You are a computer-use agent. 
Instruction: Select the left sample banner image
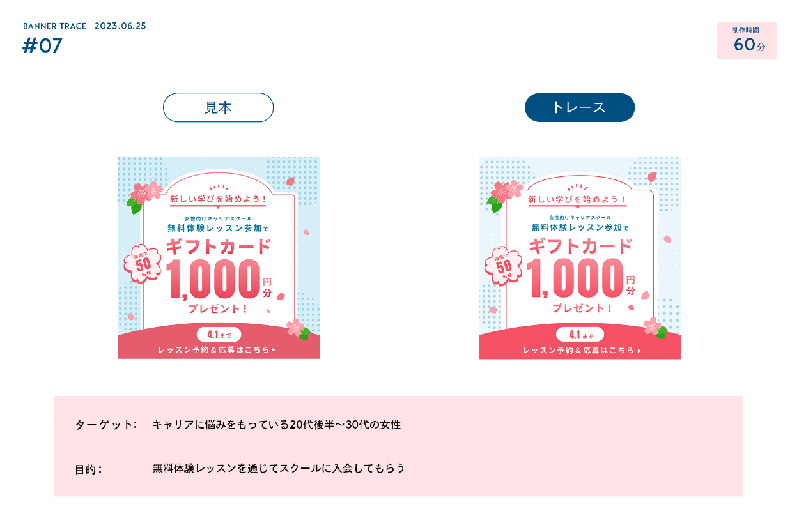click(219, 258)
